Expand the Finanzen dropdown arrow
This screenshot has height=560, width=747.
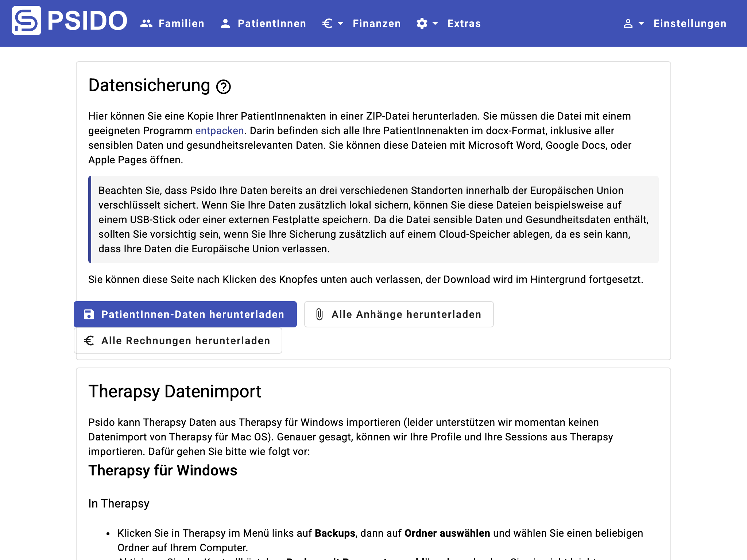[341, 24]
